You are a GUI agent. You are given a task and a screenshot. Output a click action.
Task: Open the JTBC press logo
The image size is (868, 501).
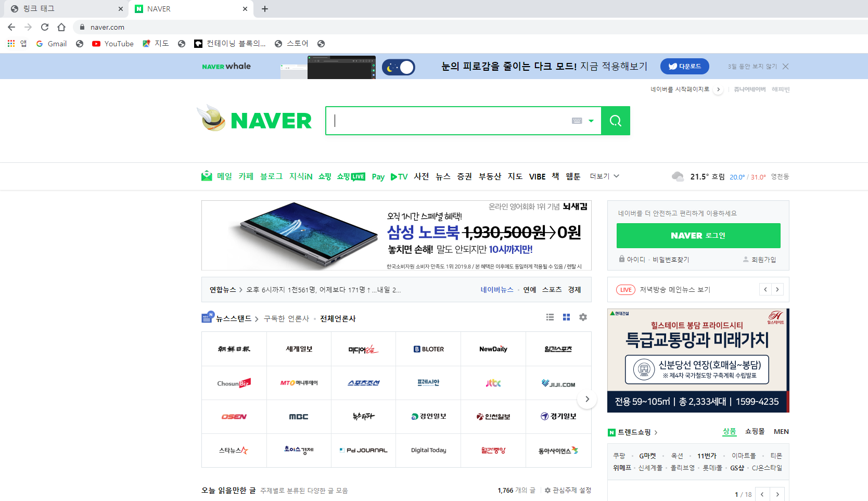(493, 383)
